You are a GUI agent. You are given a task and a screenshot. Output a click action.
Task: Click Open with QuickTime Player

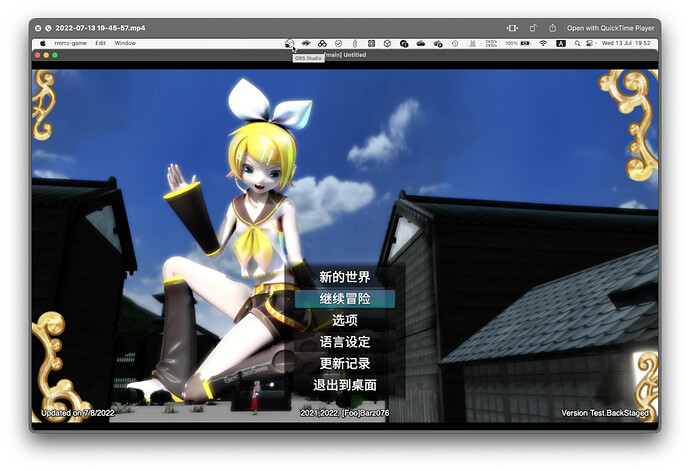(610, 28)
